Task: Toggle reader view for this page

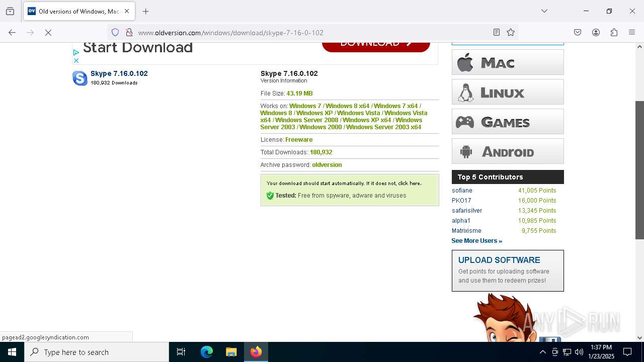Action: tap(497, 33)
